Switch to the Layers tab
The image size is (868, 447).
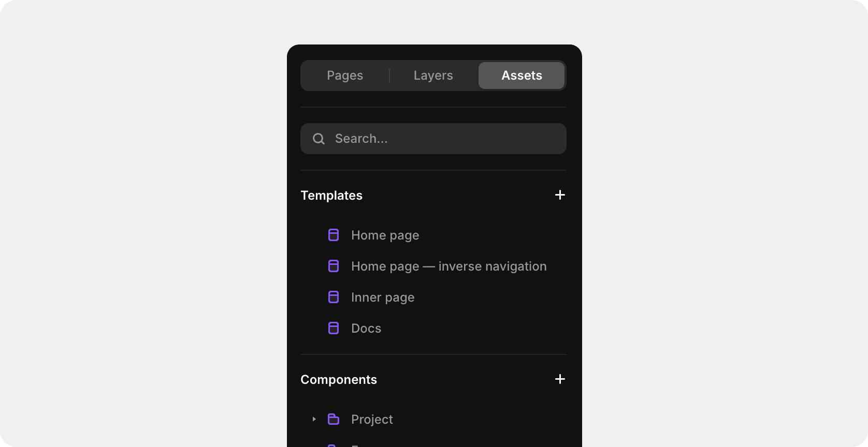tap(433, 76)
